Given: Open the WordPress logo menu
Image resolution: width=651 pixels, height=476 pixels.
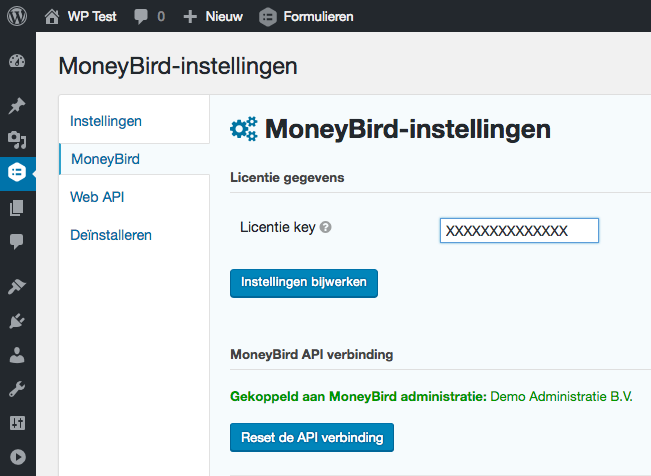Looking at the screenshot, I should coord(17,16).
